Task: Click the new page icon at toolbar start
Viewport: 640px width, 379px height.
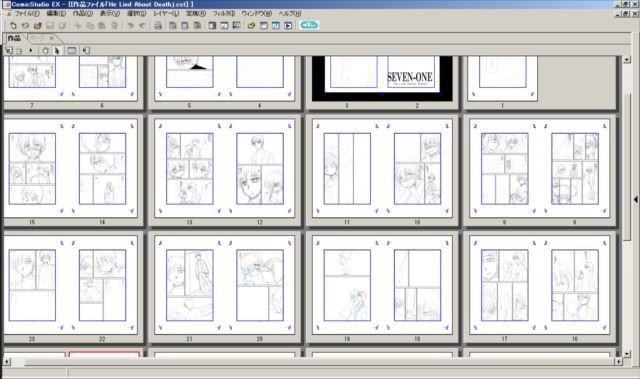Action: coord(13,25)
